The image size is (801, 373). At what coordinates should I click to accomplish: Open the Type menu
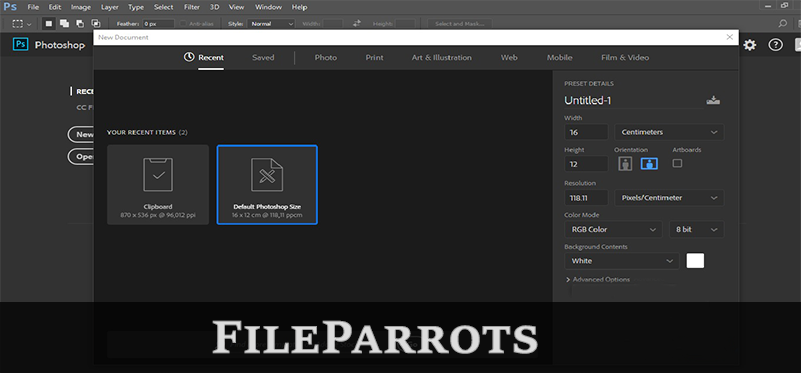coord(136,7)
